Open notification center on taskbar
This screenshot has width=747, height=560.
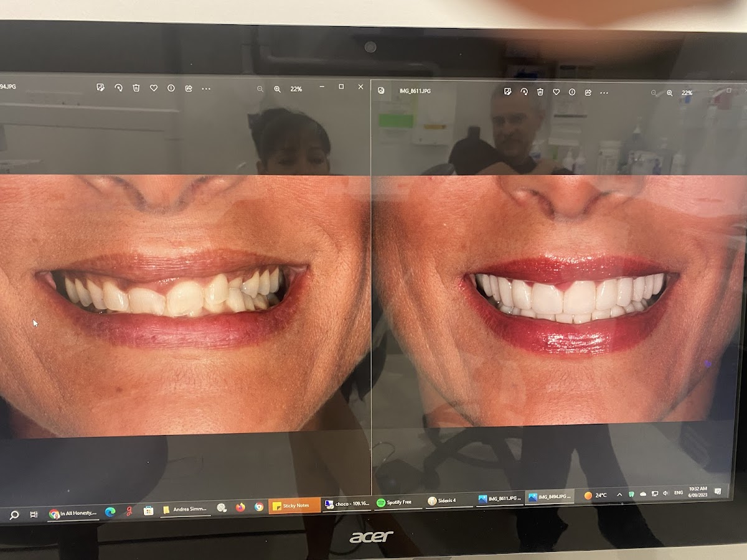coord(717,491)
